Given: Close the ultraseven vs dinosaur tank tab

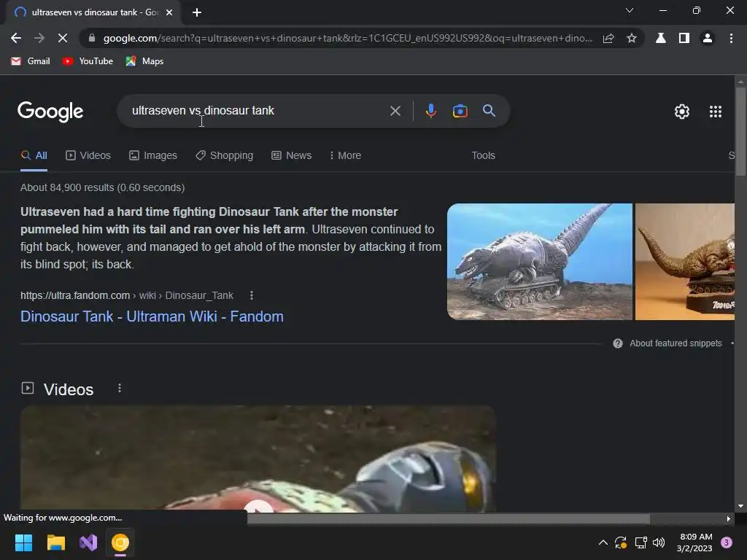Looking at the screenshot, I should 169,12.
